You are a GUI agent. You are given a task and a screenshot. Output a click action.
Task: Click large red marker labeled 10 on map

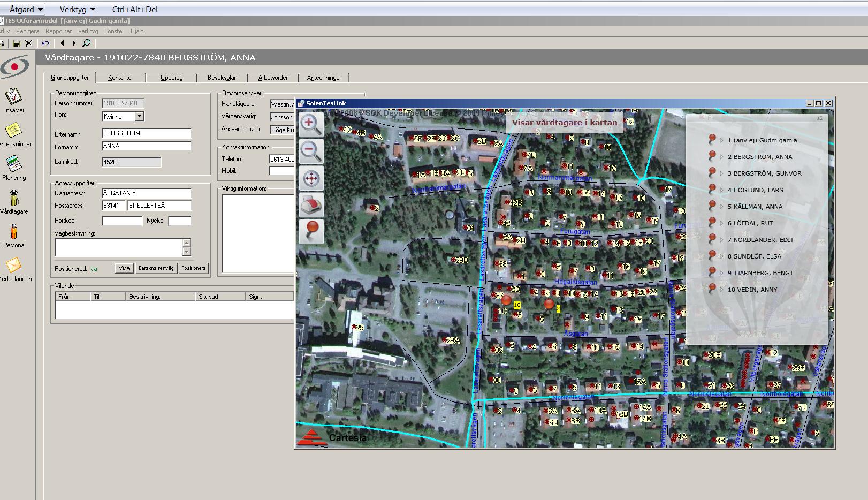(x=506, y=300)
